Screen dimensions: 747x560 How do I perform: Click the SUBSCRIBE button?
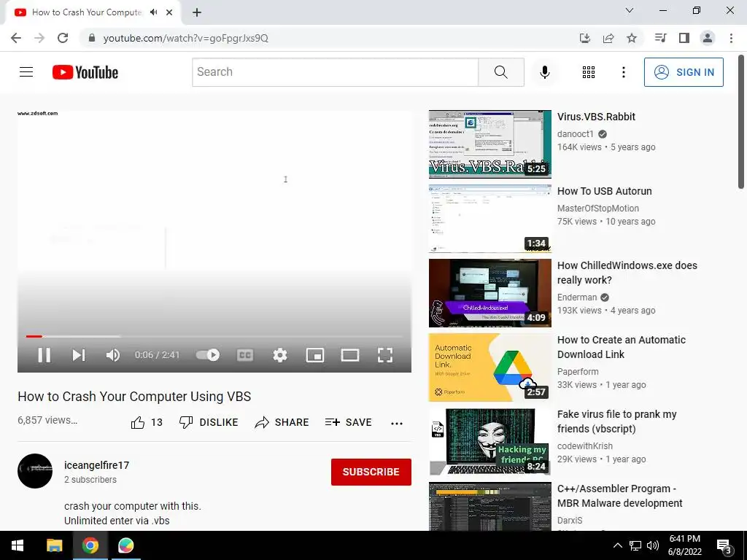[371, 472]
